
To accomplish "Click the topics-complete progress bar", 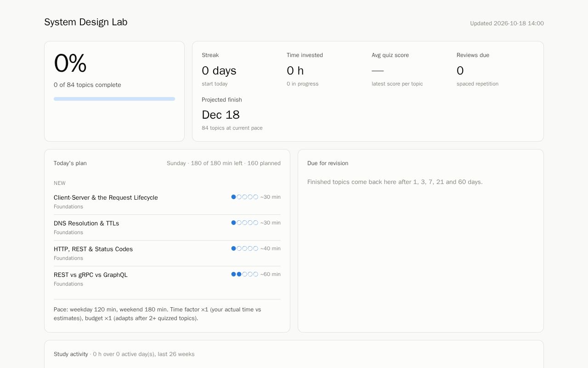I will click(x=114, y=99).
